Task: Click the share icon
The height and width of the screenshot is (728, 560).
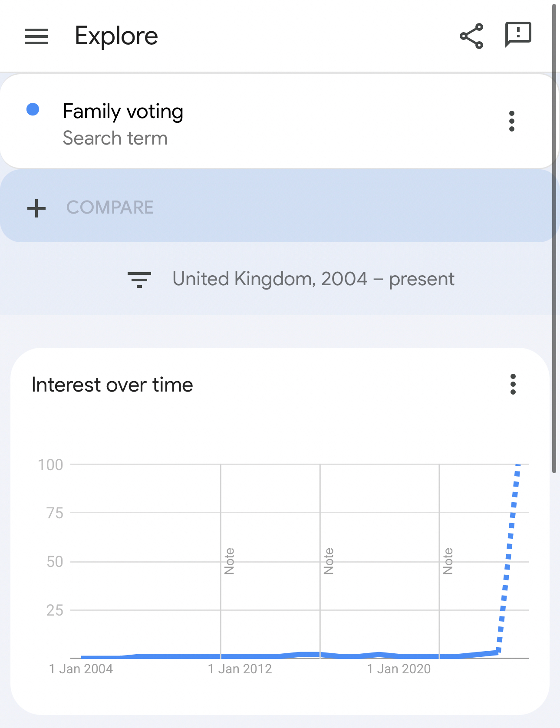Action: tap(471, 36)
